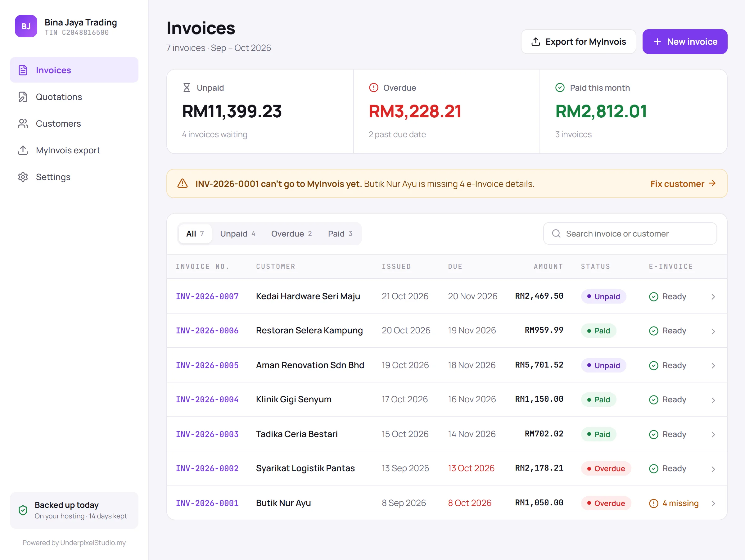Click the magnifier icon in search box
Screen dimensions: 745x560
tap(556, 233)
